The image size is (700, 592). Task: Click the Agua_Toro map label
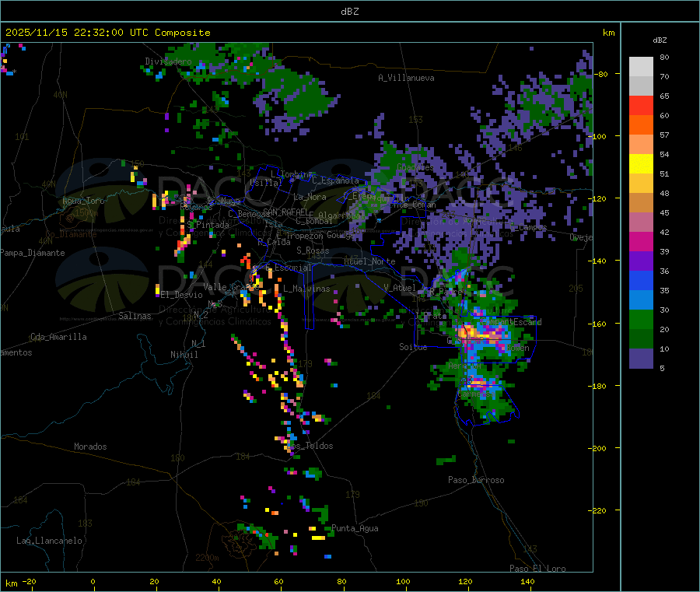[x=83, y=201]
